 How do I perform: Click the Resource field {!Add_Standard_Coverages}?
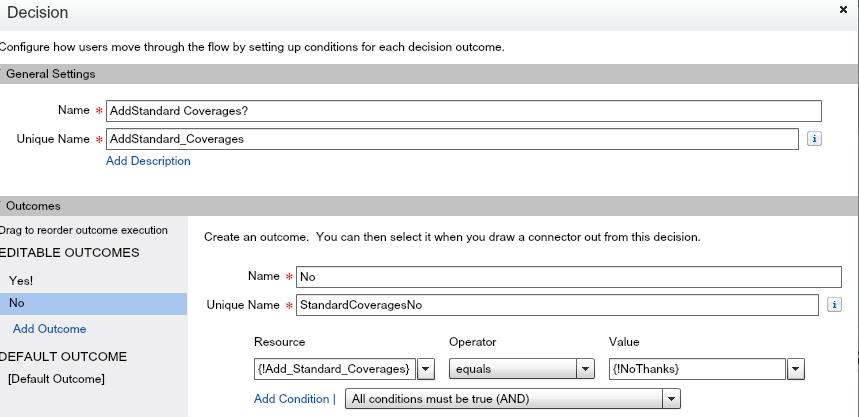coord(334,369)
